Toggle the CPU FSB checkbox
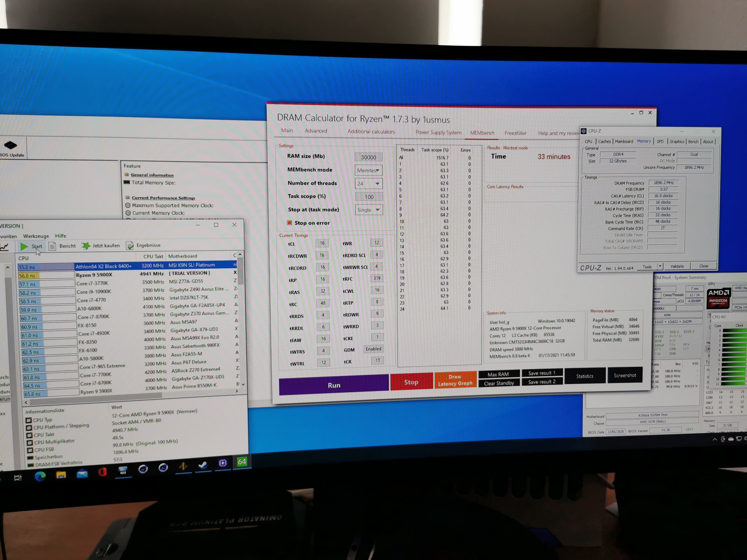The width and height of the screenshot is (747, 560). 30,450
